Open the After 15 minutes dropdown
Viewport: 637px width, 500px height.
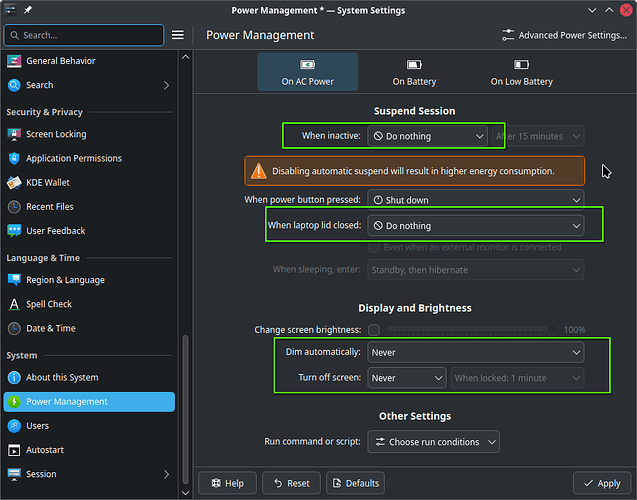[538, 136]
